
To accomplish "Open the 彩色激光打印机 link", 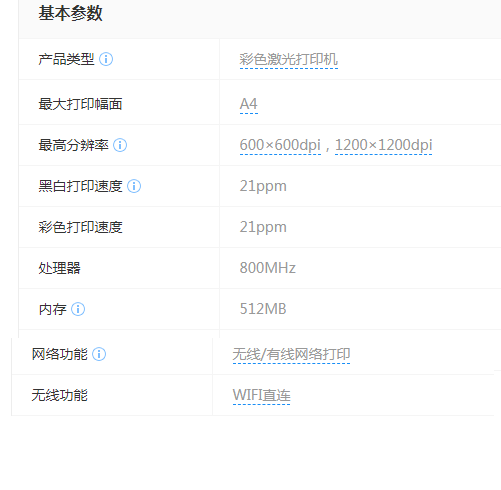I will pos(289,60).
